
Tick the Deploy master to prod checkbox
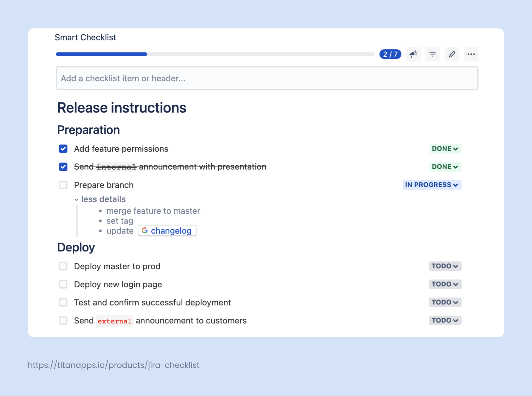(x=63, y=266)
